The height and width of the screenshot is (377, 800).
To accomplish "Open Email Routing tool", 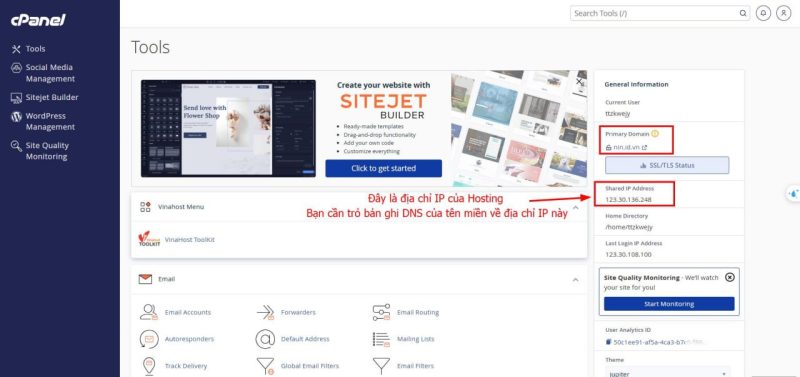I will (x=418, y=312).
